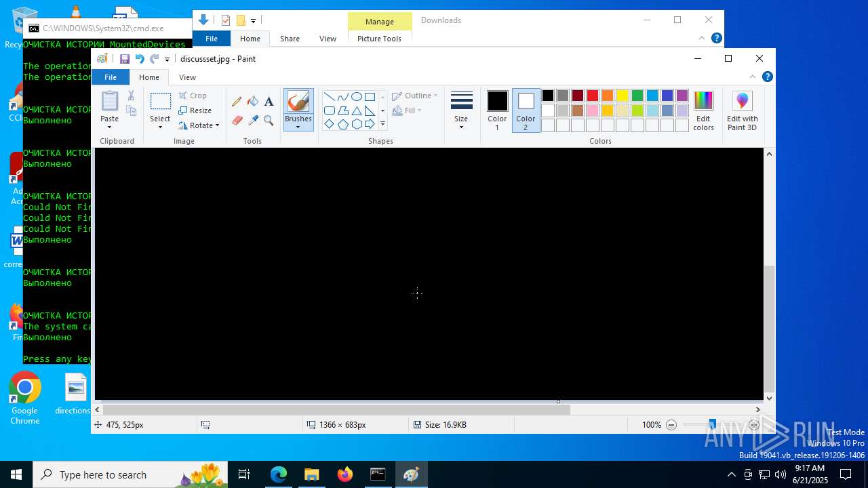Collapse the File Explorer ribbon chevron
The height and width of the screenshot is (488, 868).
(x=703, y=39)
